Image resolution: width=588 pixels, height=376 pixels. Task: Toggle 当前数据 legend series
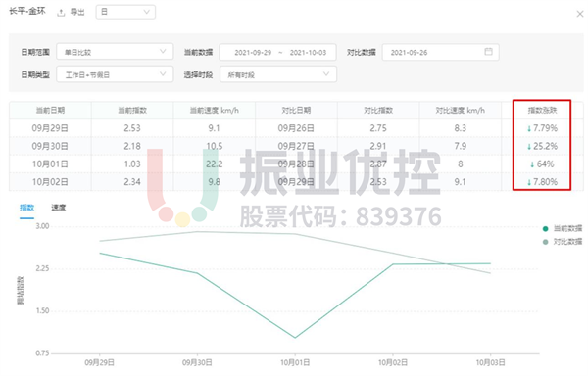563,228
